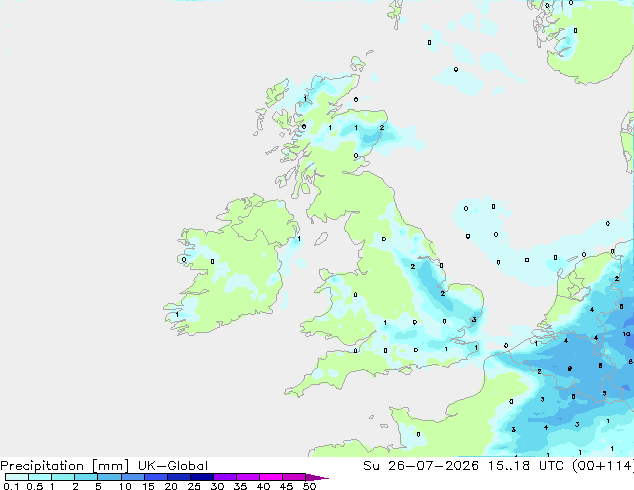The height and width of the screenshot is (490, 634).
Task: Click the 2 to 5 mm legend swatch
Action: coord(86,477)
